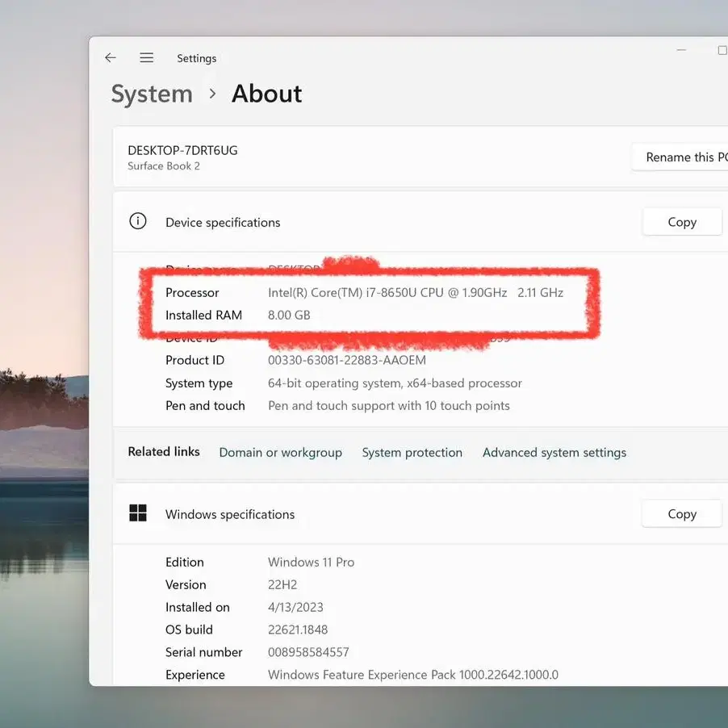728x728 pixels.
Task: Click the Serial number label
Action: tap(204, 652)
